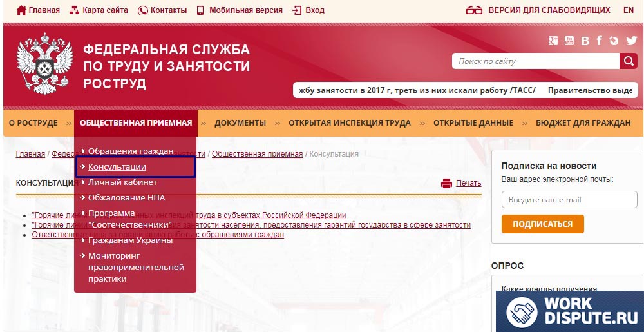The width and height of the screenshot is (644, 332).
Task: Select 'Обжалование НПА' in the dropdown
Action: point(126,198)
